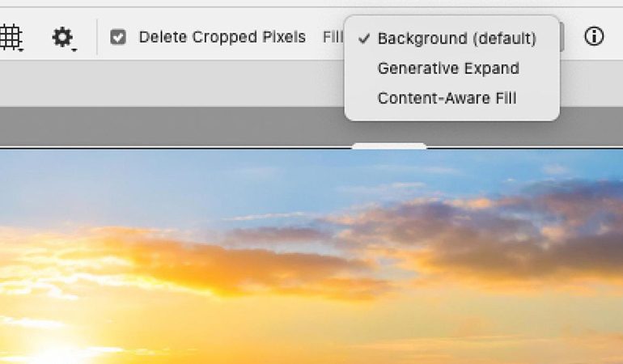
Task: Click the top center crop handle
Action: (x=389, y=146)
